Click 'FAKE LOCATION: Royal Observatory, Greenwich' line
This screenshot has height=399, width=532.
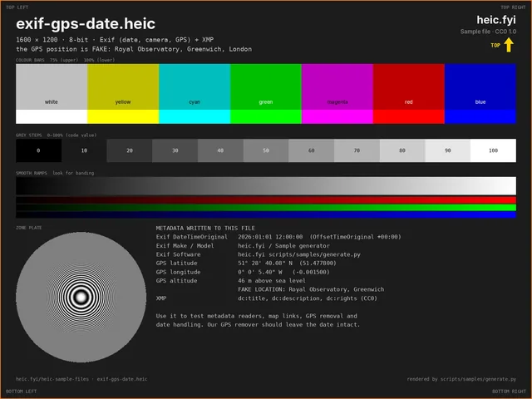pos(311,289)
